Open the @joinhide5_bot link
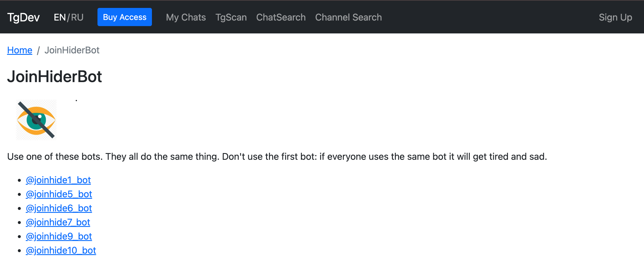This screenshot has height=258, width=644. pyautogui.click(x=59, y=194)
